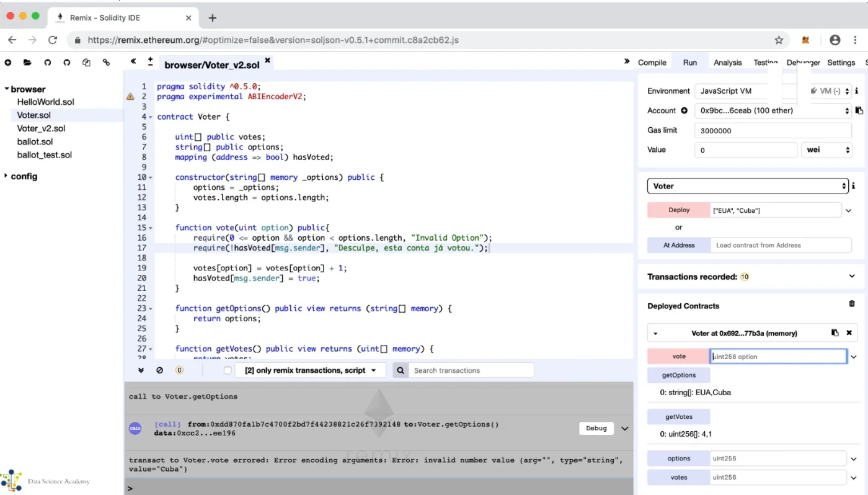This screenshot has height=495, width=868.
Task: Clear the console with the circle-slash icon
Action: coord(160,370)
